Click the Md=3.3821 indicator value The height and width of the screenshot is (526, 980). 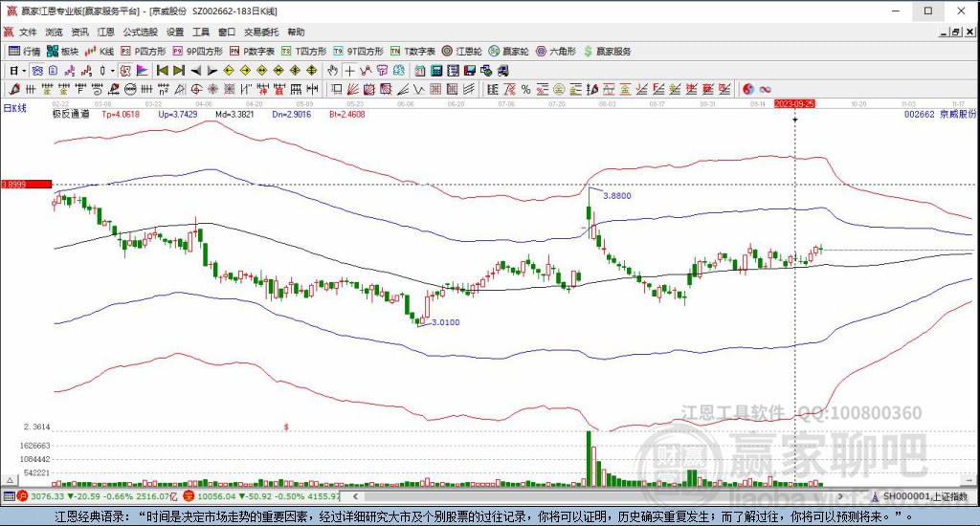[x=234, y=115]
